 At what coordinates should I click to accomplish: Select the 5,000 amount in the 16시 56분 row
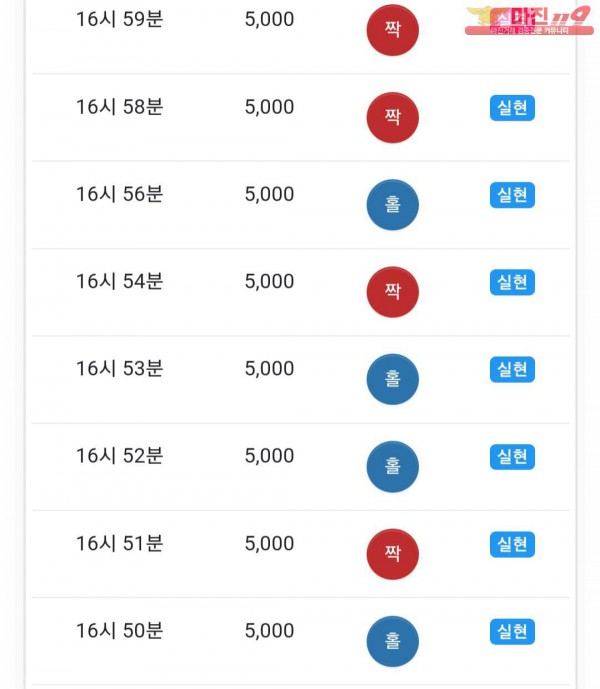click(269, 194)
